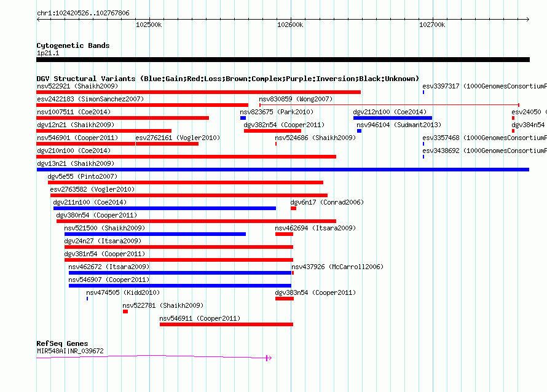Click the RefSeq Genes track heading

point(62,343)
